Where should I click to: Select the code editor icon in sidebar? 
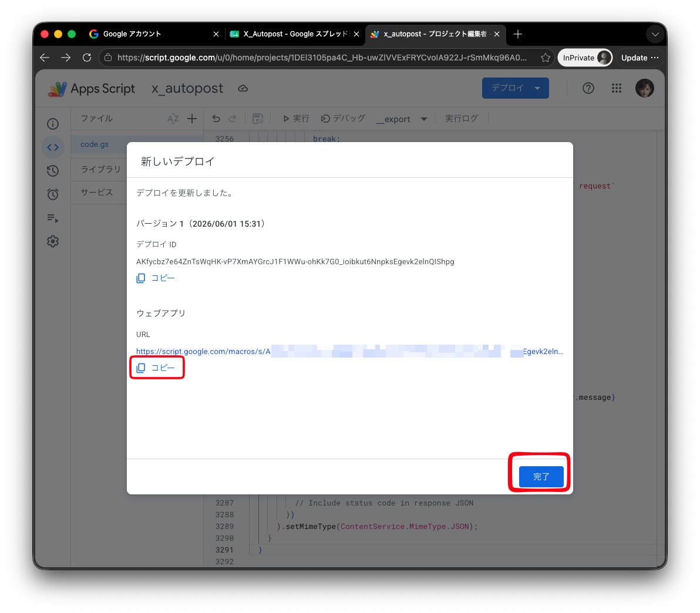coord(53,147)
